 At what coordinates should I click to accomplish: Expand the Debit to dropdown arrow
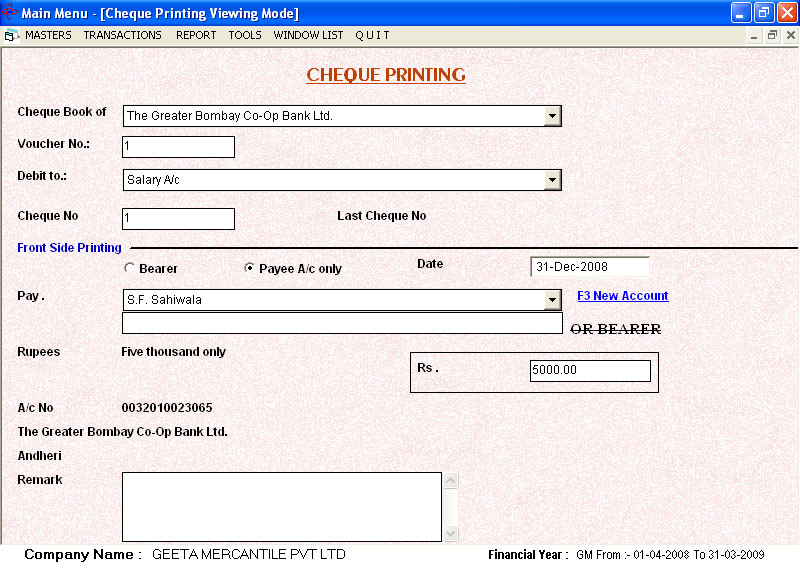[552, 180]
